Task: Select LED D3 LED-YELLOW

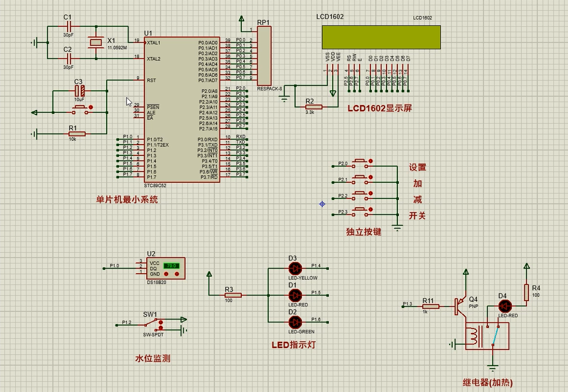Action: tap(295, 269)
